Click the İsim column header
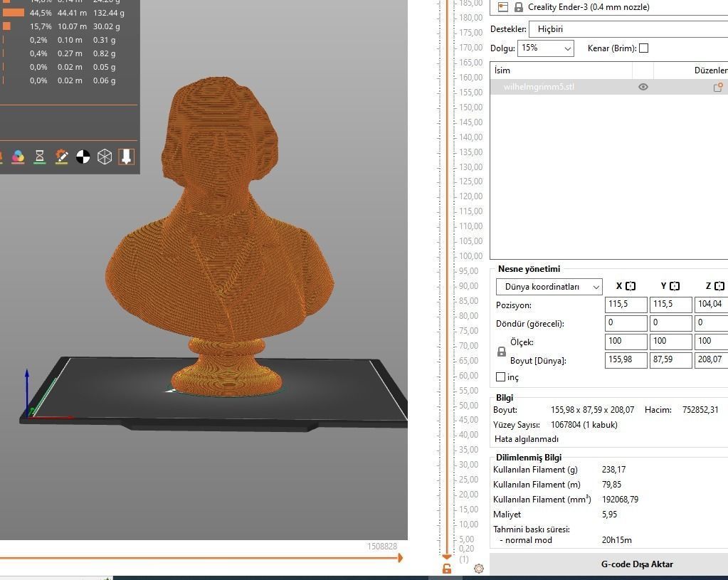The height and width of the screenshot is (580, 728). tap(561, 70)
